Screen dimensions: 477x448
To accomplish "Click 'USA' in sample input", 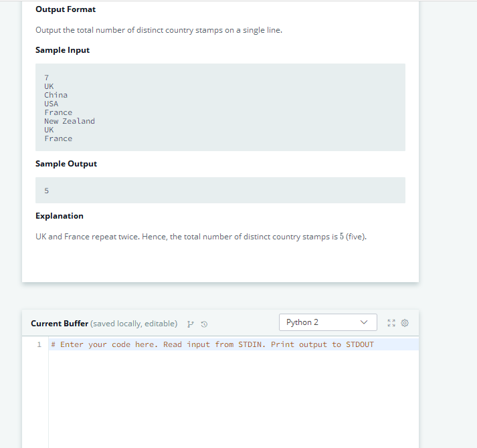I will tap(51, 104).
